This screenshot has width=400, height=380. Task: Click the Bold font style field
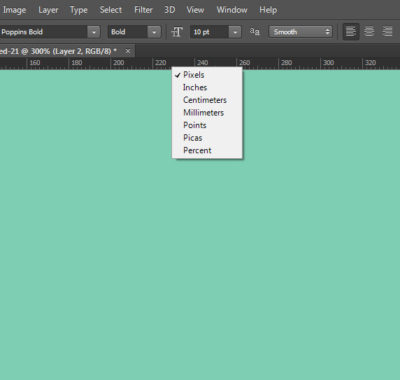(128, 32)
